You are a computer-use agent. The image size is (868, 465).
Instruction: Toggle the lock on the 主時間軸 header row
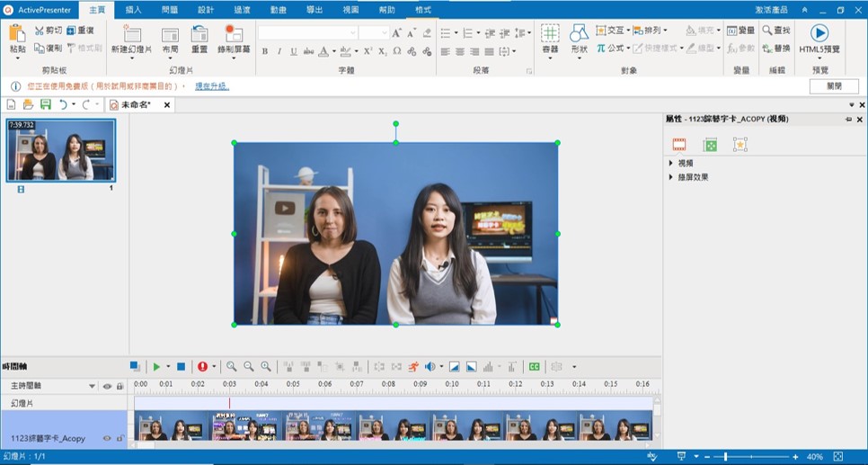click(x=120, y=386)
